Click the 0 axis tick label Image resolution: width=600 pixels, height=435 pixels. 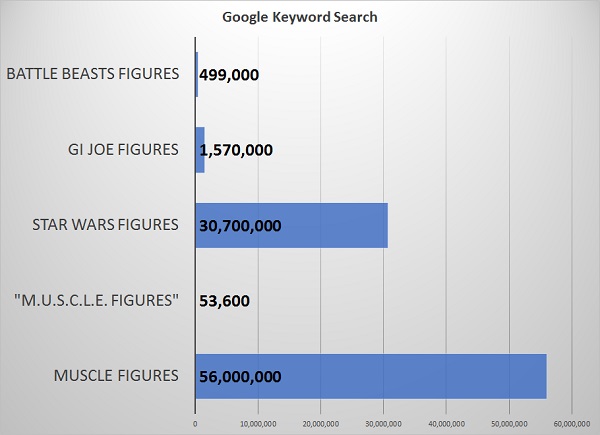coord(195,424)
